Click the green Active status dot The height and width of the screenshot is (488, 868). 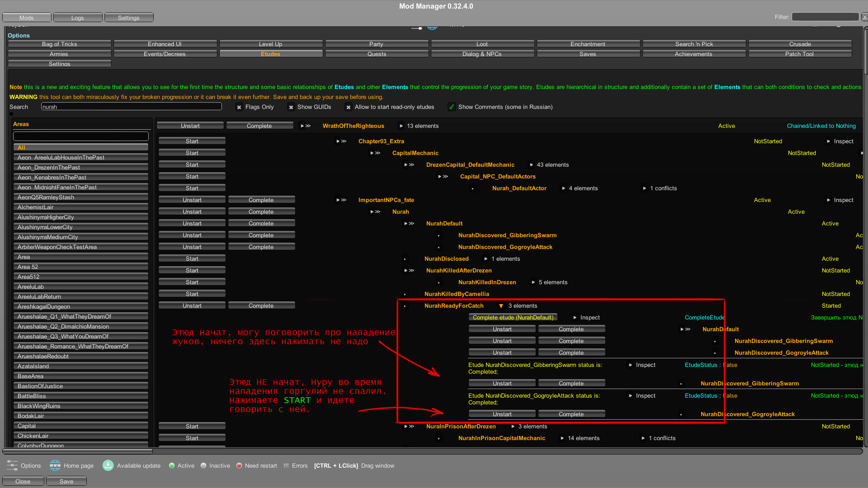pyautogui.click(x=172, y=465)
